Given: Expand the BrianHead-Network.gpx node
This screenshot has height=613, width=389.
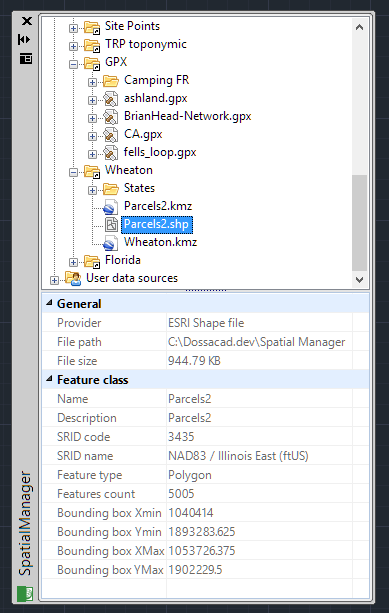Looking at the screenshot, I should click(x=92, y=118).
